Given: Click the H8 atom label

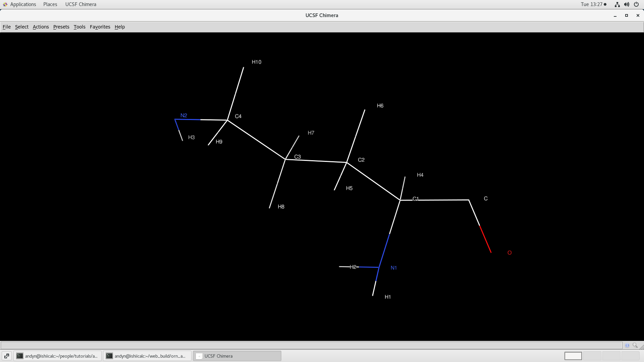Looking at the screenshot, I should point(281,207).
